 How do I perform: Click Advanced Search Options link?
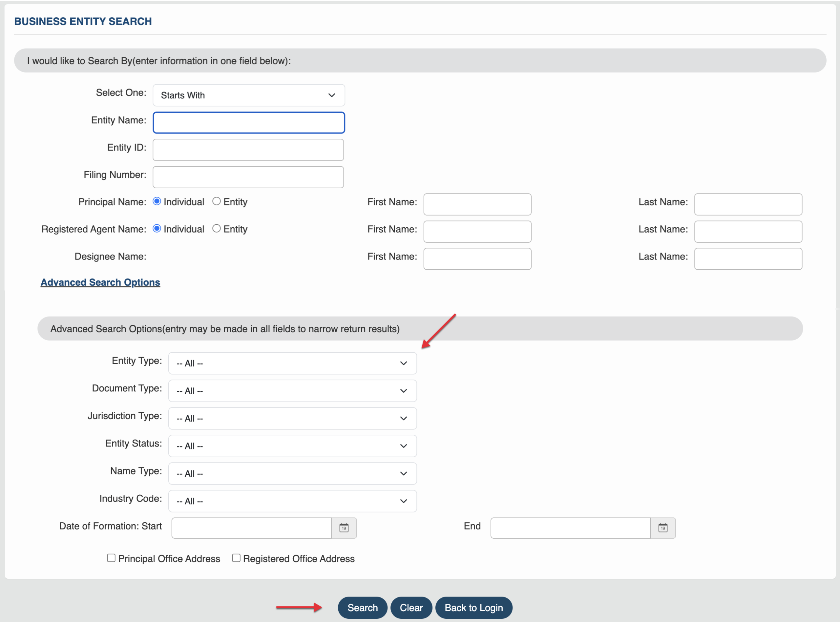click(100, 282)
